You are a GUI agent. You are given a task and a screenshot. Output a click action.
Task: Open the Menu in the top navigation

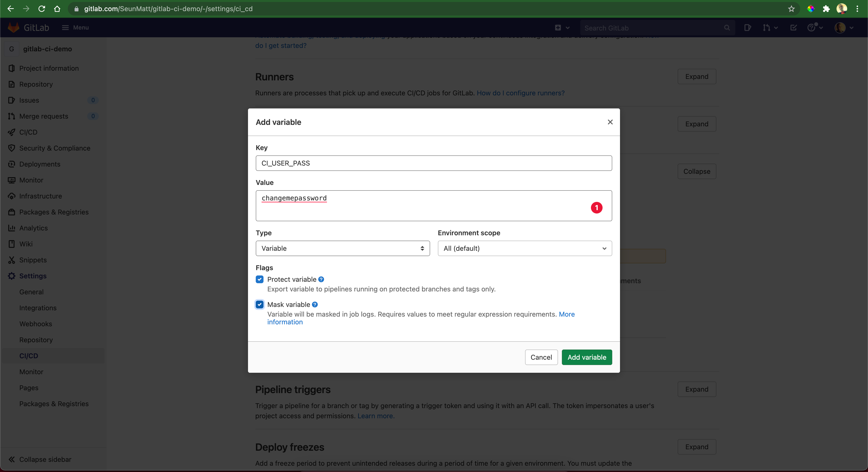tap(76, 28)
